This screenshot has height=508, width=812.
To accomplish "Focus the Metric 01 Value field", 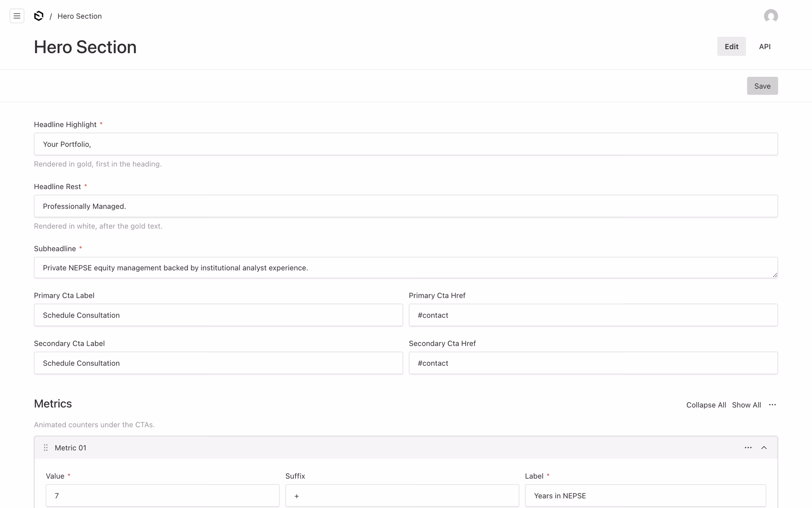I will click(162, 495).
